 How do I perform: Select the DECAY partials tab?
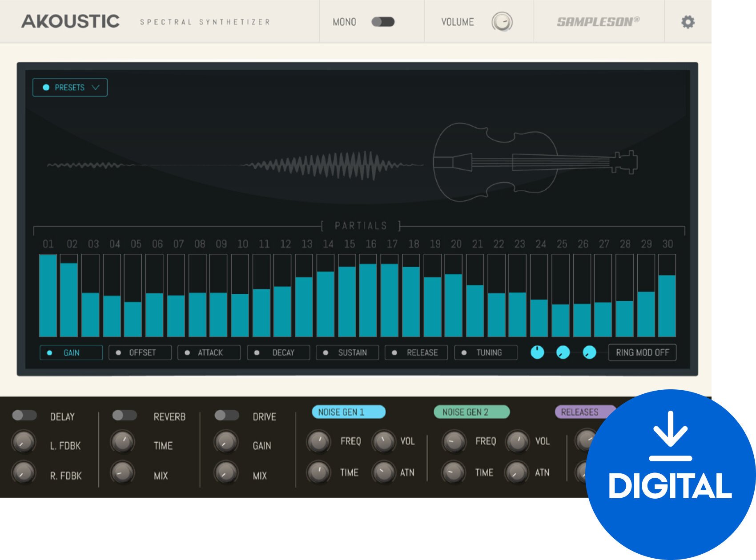click(x=278, y=353)
